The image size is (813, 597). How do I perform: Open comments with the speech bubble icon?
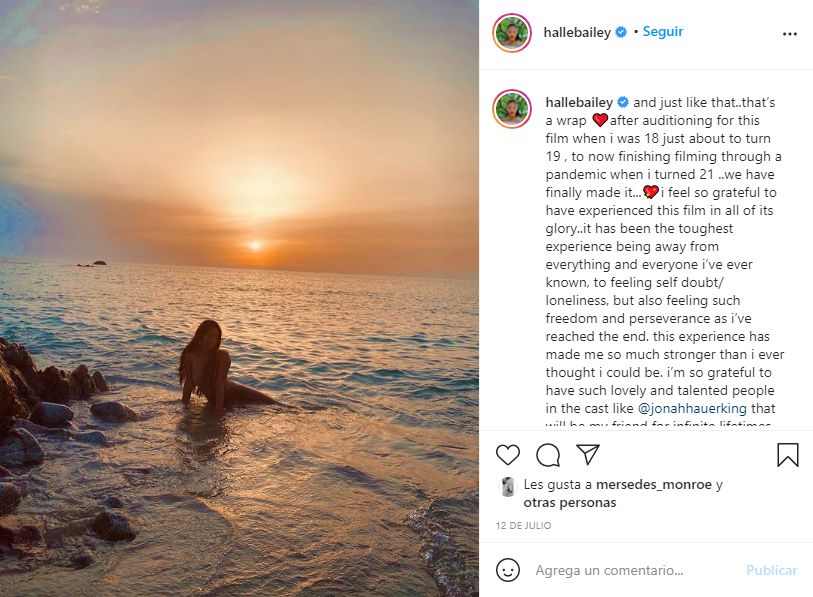(548, 455)
